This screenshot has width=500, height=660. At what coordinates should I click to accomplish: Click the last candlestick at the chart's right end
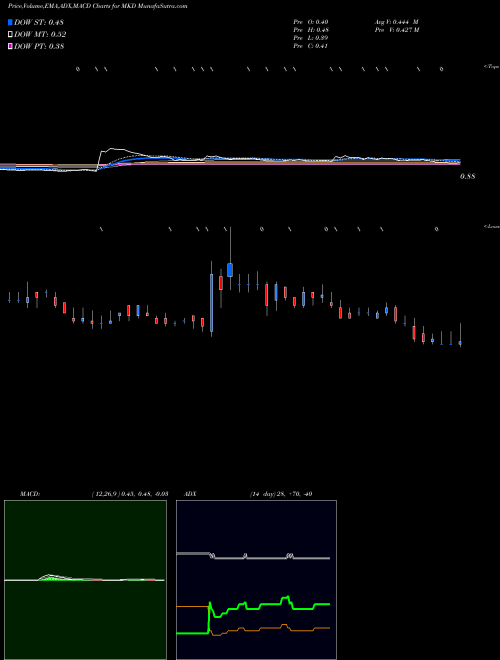tap(460, 343)
